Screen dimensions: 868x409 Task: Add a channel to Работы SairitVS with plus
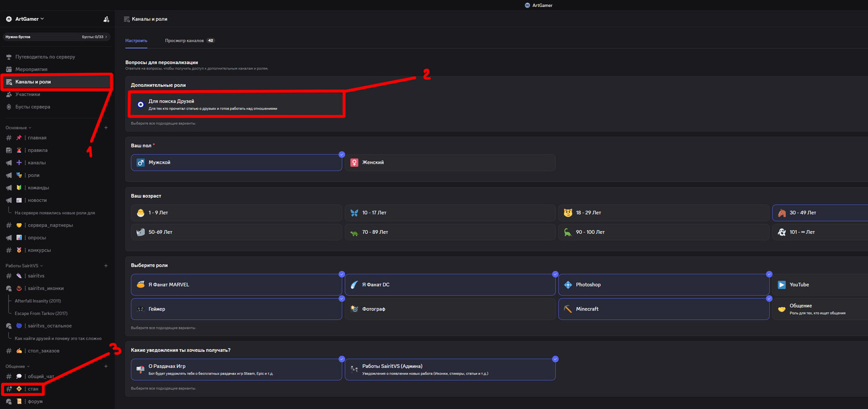pyautogui.click(x=106, y=266)
